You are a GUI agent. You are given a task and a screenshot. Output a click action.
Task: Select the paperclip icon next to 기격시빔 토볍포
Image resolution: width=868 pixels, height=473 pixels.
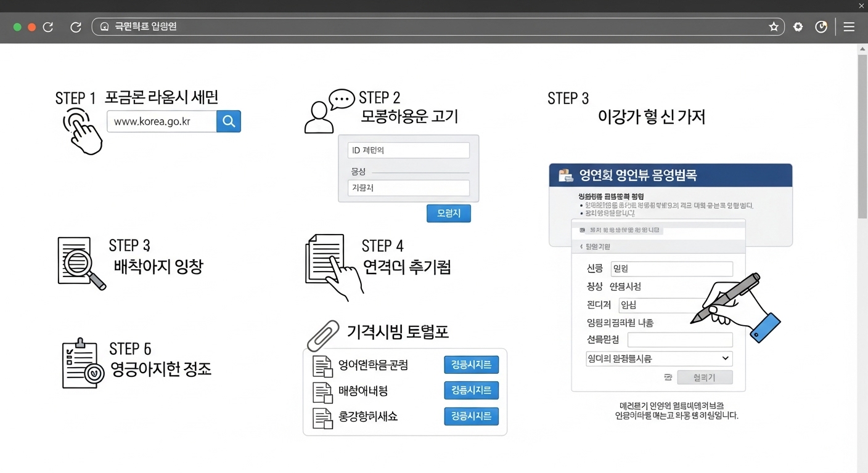[x=322, y=334]
